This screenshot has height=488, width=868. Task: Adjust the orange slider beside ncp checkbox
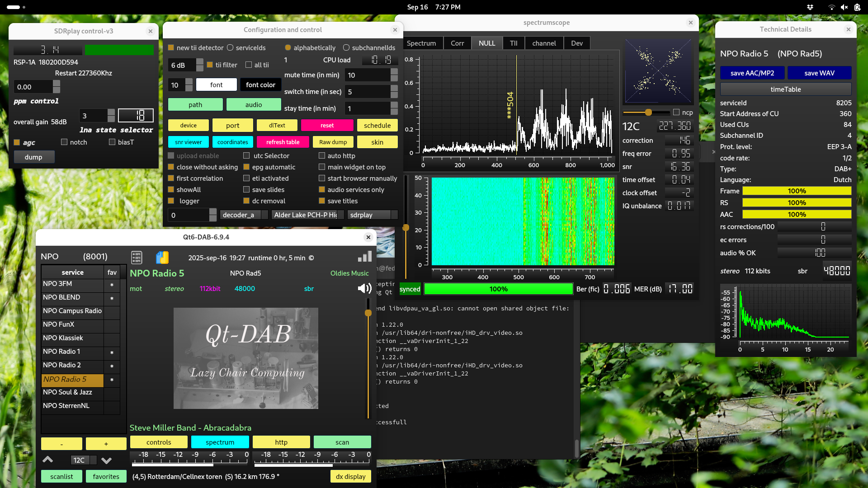pyautogui.click(x=648, y=112)
